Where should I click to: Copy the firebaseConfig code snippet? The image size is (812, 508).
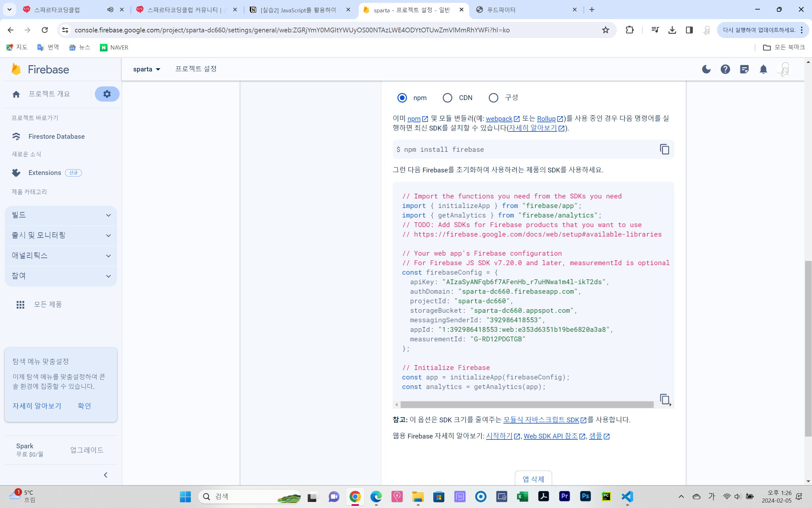coord(665,399)
